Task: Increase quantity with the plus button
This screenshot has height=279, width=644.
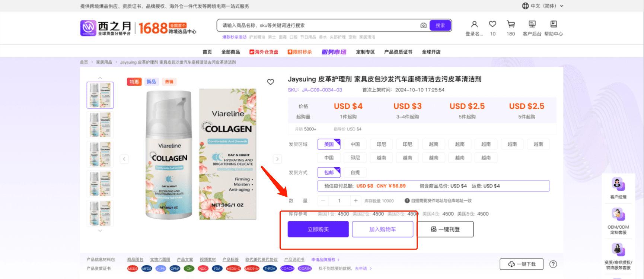Action: click(x=356, y=201)
